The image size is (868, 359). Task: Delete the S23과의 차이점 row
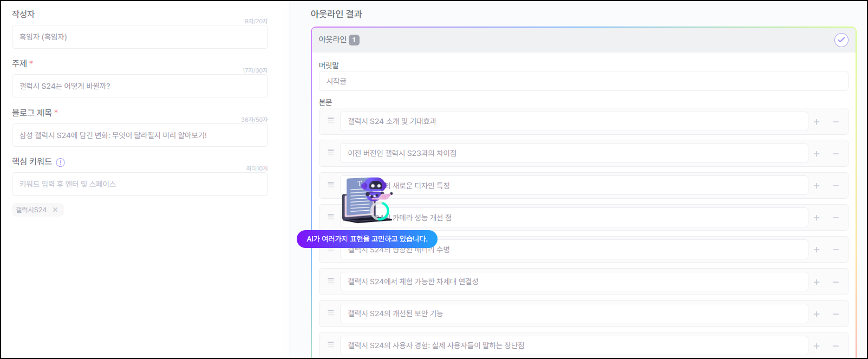pyautogui.click(x=836, y=154)
